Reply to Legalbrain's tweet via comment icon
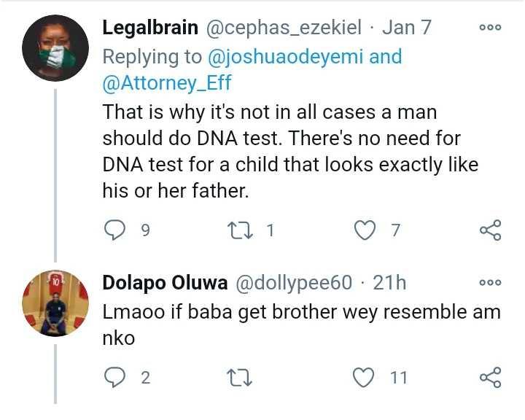The width and height of the screenshot is (525, 420). (x=115, y=231)
